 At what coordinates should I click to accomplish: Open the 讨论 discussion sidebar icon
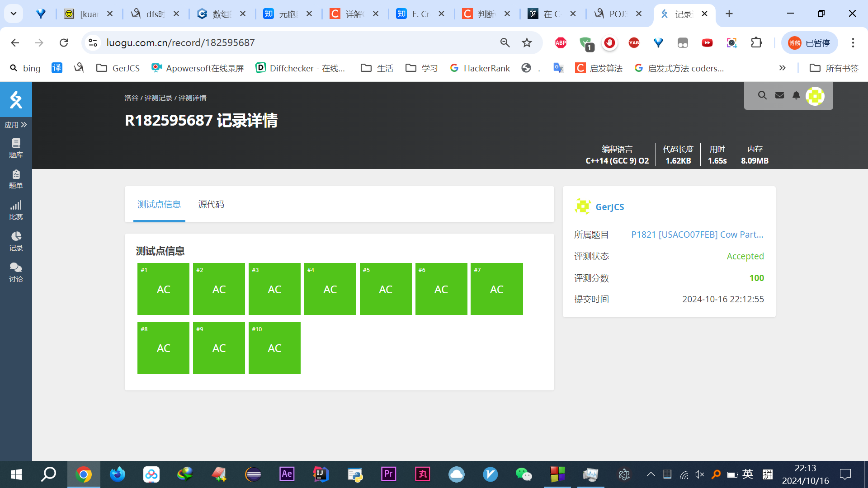[x=16, y=272]
